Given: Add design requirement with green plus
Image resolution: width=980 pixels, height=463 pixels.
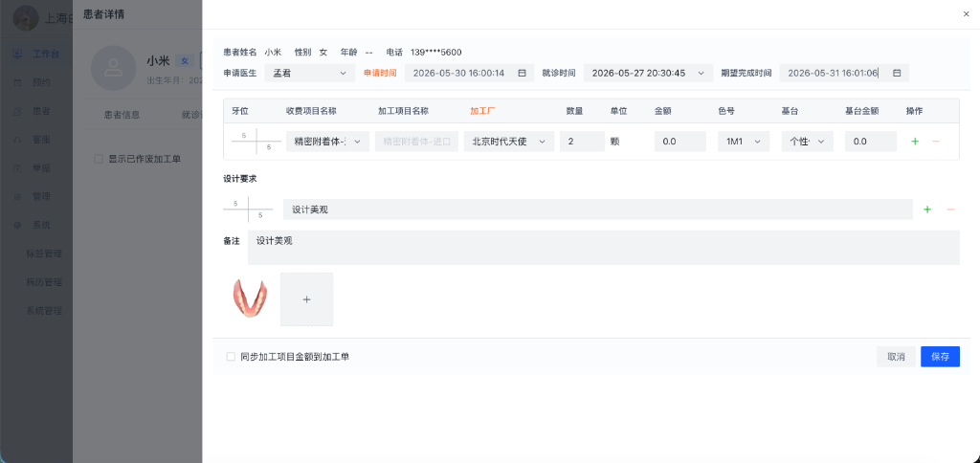Looking at the screenshot, I should click(x=927, y=209).
